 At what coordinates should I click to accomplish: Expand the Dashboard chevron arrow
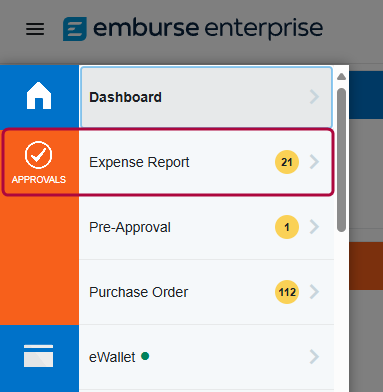[314, 97]
